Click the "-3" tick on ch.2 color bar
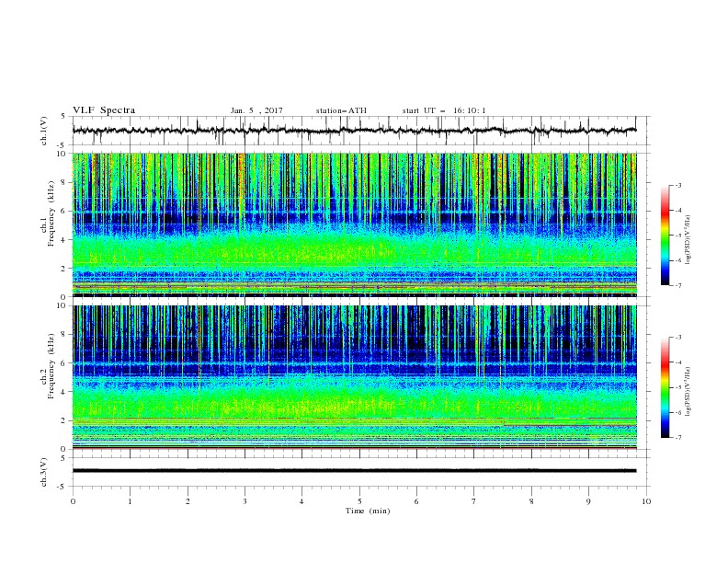The height and width of the screenshot is (563, 728). tap(678, 338)
